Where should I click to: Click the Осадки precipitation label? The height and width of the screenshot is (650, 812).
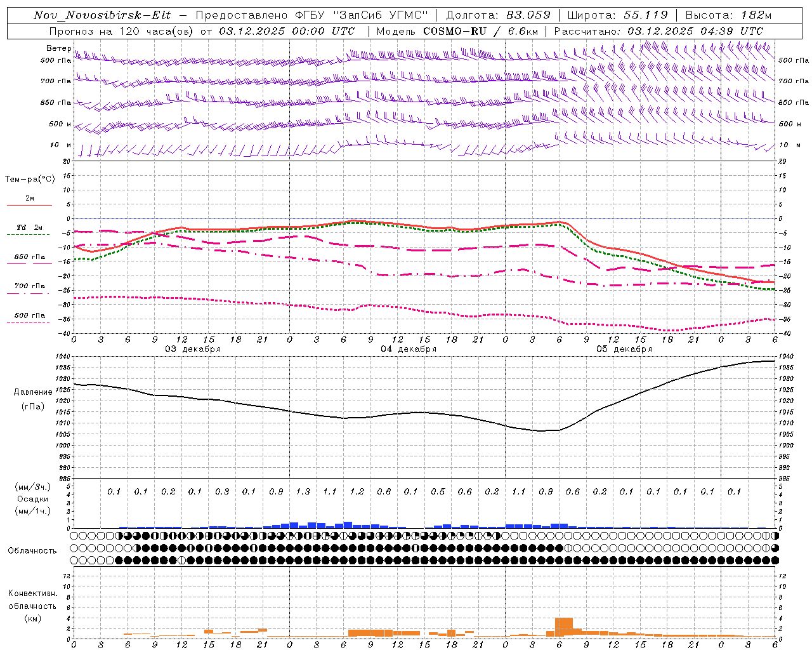pos(32,499)
